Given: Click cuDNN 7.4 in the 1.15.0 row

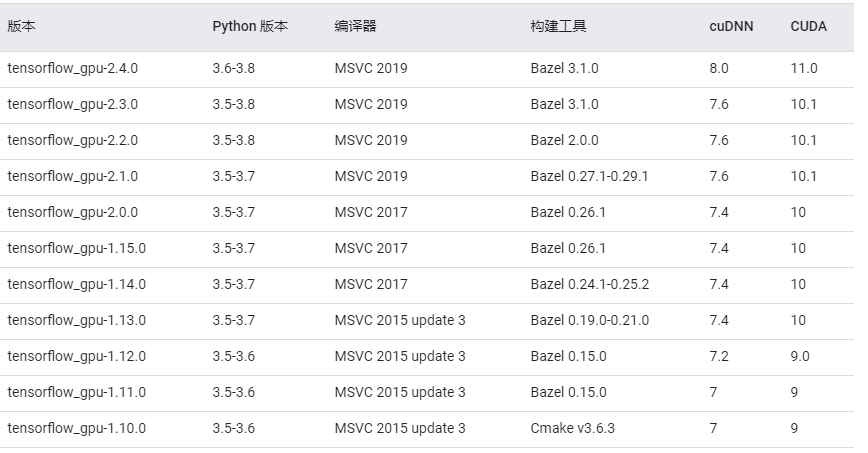Looking at the screenshot, I should click(x=719, y=248).
